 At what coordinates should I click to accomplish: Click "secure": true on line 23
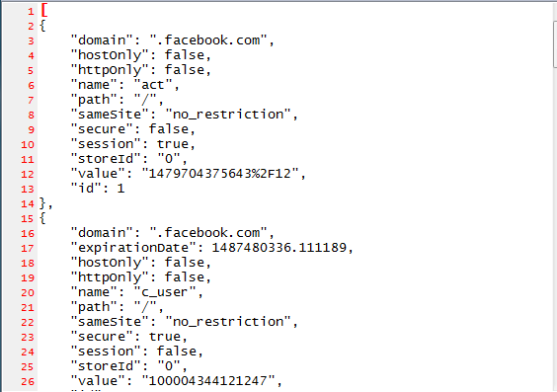(x=129, y=337)
